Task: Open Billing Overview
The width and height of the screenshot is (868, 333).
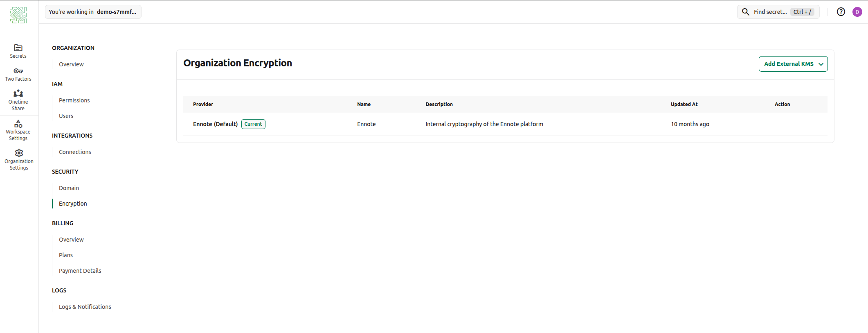Action: [x=71, y=240]
